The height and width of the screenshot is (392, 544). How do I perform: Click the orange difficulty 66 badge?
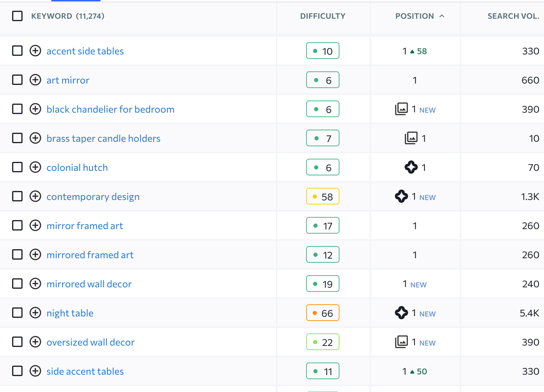[323, 313]
